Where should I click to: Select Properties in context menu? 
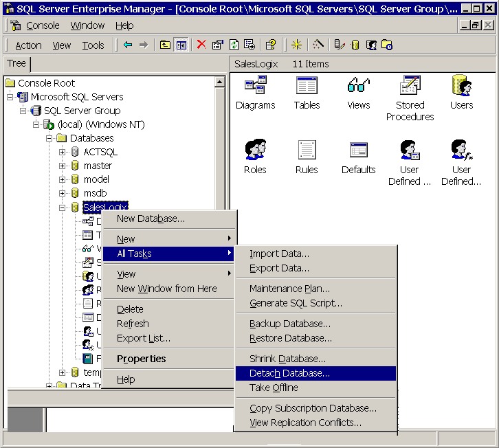pyautogui.click(x=168, y=359)
